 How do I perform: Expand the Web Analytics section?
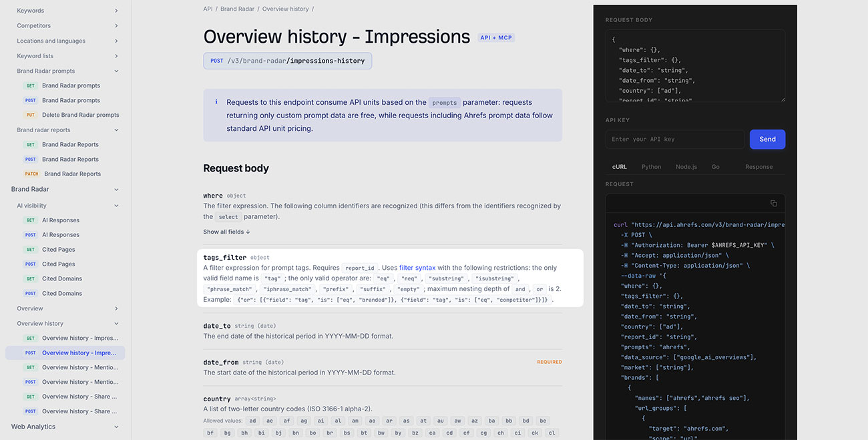pyautogui.click(x=116, y=427)
